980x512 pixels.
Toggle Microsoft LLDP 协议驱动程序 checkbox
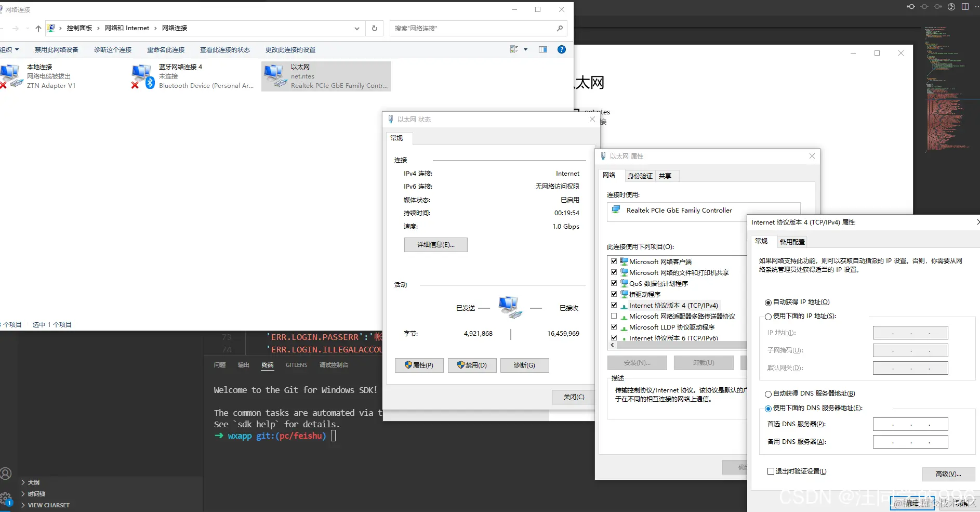click(614, 327)
